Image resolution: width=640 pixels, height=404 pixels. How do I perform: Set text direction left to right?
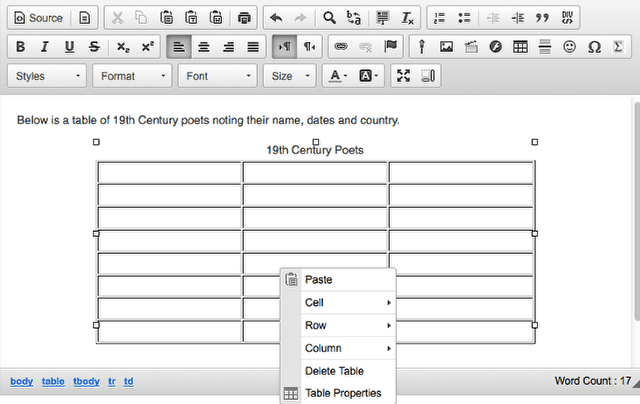pyautogui.click(x=284, y=47)
